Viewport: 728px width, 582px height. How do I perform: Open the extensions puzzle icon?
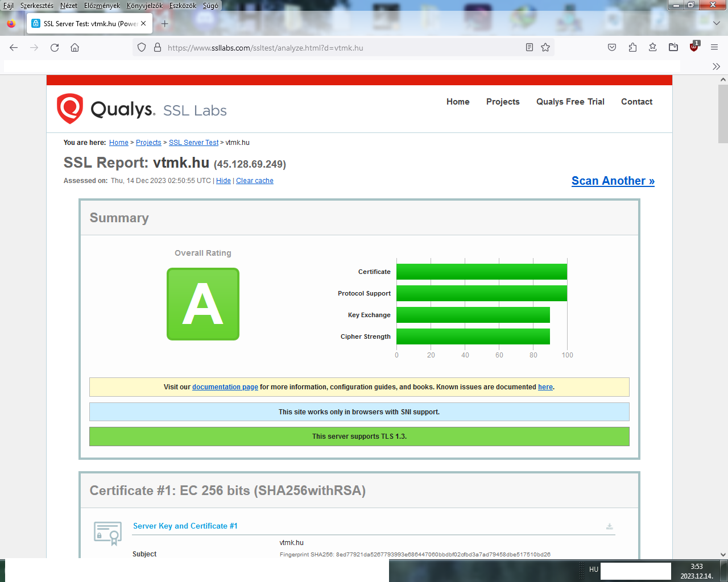632,48
